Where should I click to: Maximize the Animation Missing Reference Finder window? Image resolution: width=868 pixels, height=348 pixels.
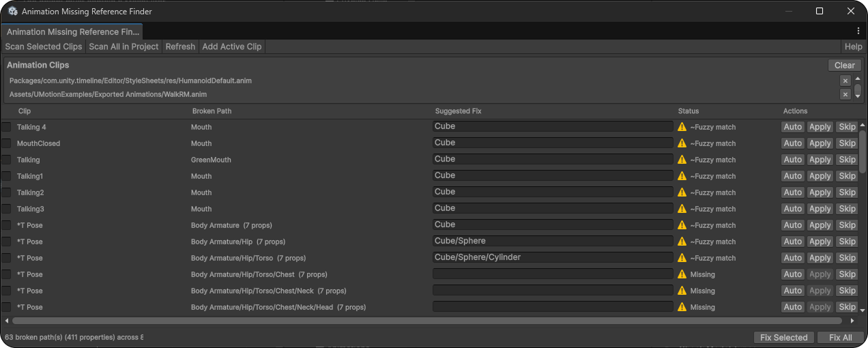pos(820,12)
